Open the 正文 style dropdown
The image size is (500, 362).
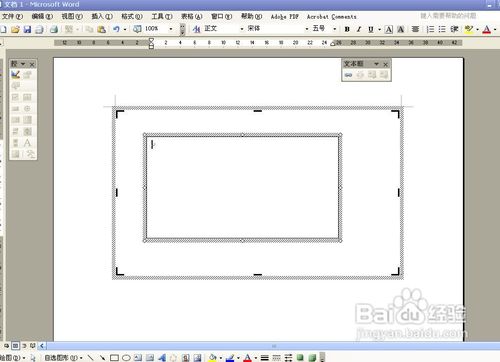coord(242,29)
